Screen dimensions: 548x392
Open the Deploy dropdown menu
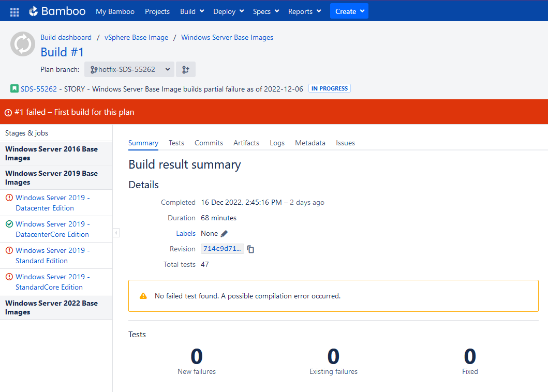coord(228,11)
